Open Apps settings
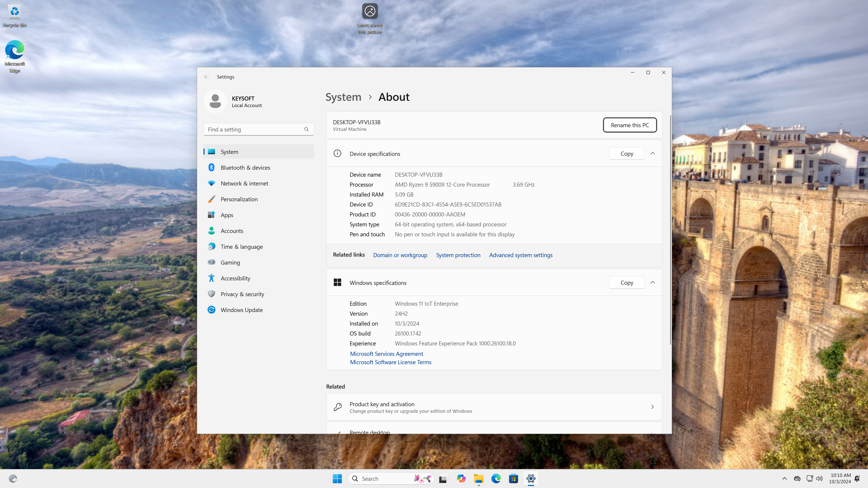Image resolution: width=868 pixels, height=488 pixels. coord(258,215)
